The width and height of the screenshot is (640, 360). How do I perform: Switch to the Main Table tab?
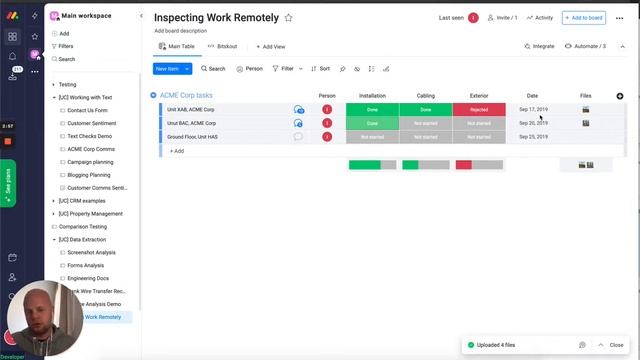click(177, 47)
